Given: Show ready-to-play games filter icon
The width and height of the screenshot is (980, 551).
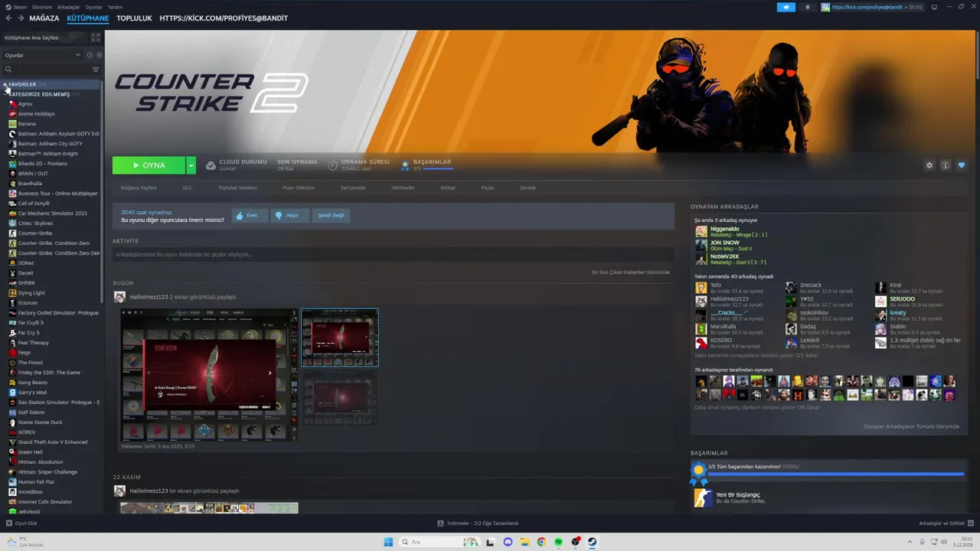Looking at the screenshot, I should pos(100,55).
